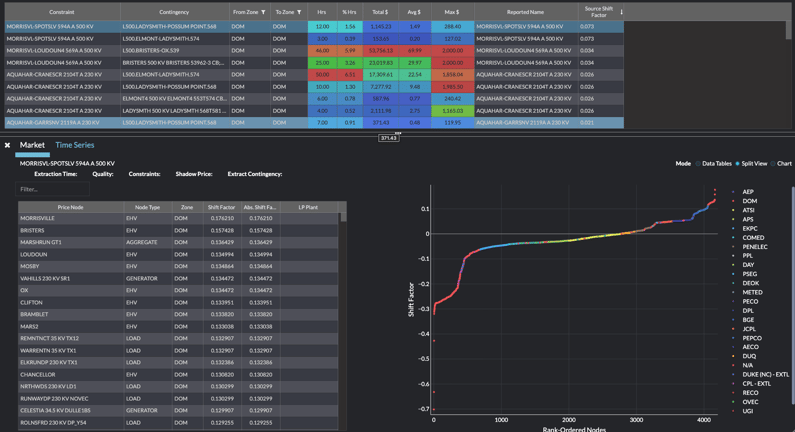Select the Chart mode radio button
Viewport: 795px width, 432px height.
point(773,164)
